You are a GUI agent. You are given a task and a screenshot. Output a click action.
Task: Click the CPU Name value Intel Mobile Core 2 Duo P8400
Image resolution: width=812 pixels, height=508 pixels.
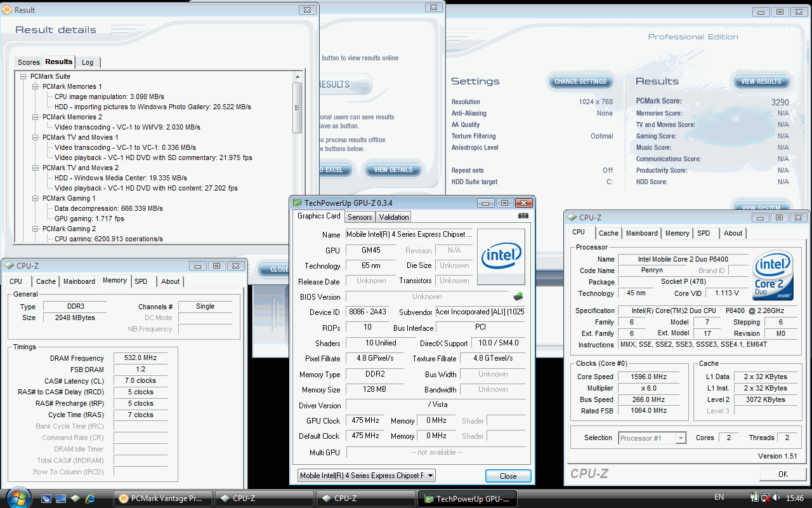683,259
